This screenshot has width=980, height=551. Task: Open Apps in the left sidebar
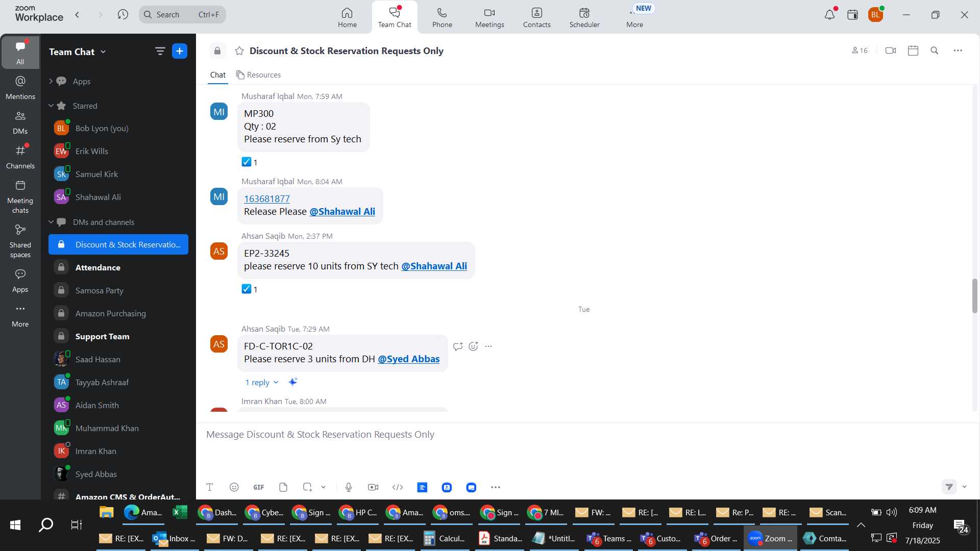pyautogui.click(x=20, y=281)
